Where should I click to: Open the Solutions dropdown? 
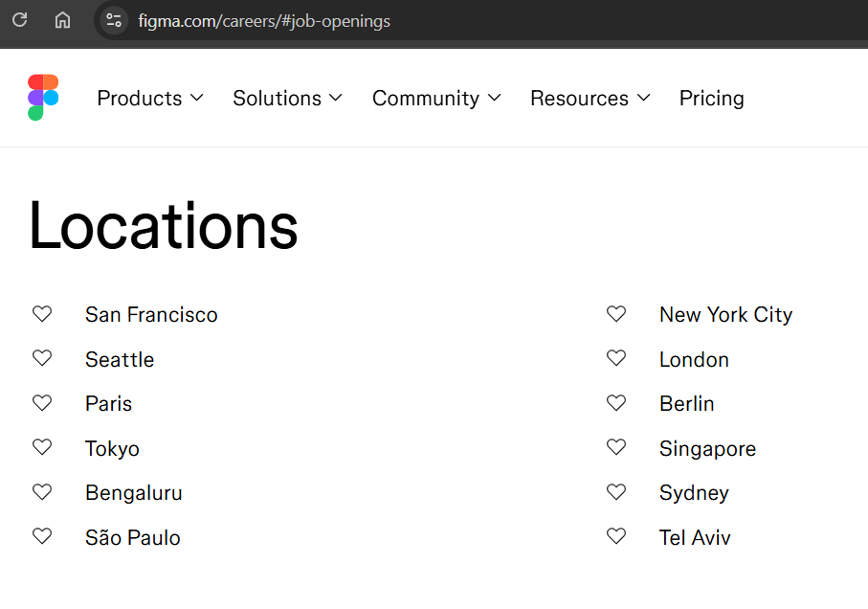(x=287, y=99)
